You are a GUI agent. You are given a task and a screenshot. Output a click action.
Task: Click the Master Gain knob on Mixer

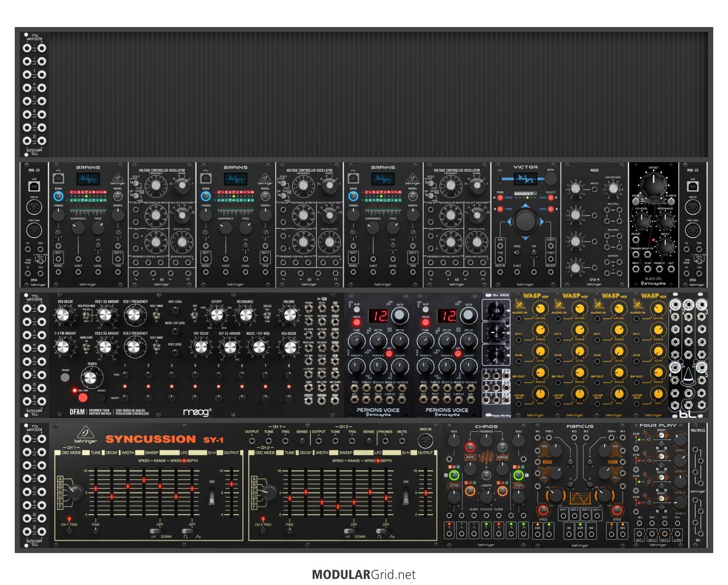coord(612,188)
